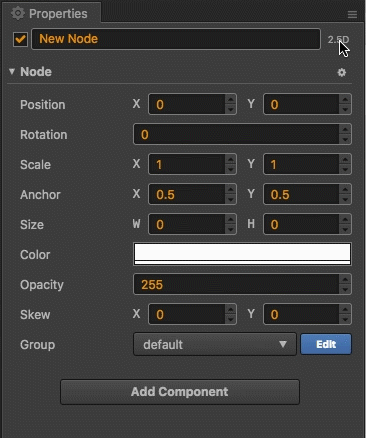Select the Properties tab
Viewport: 366px width, 438px height.
[51, 13]
